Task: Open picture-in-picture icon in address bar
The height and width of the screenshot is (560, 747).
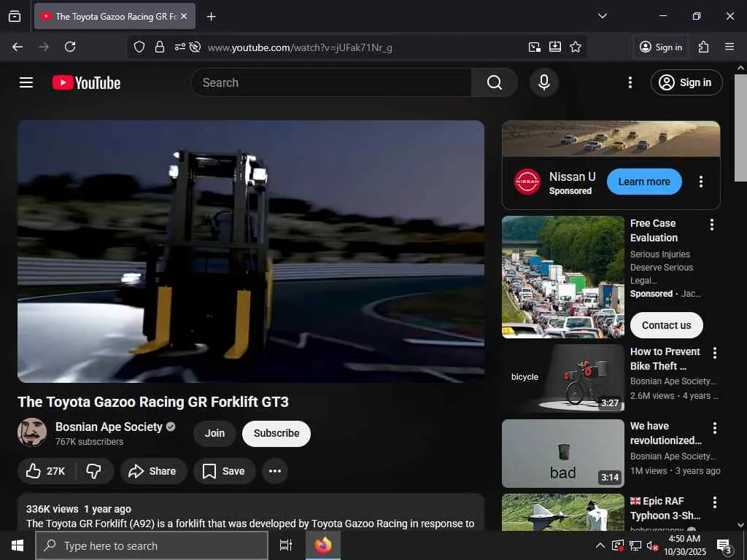Action: point(535,47)
